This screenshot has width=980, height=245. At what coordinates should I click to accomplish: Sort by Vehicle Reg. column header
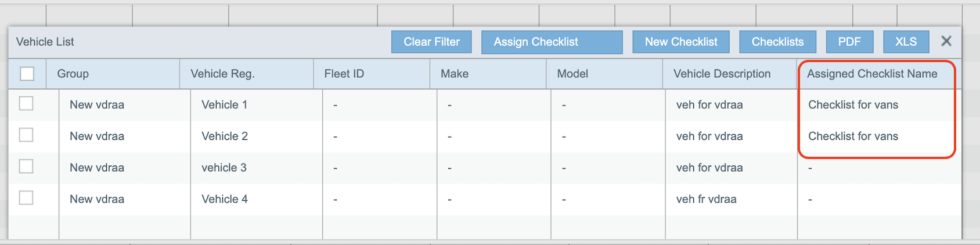[x=222, y=74]
